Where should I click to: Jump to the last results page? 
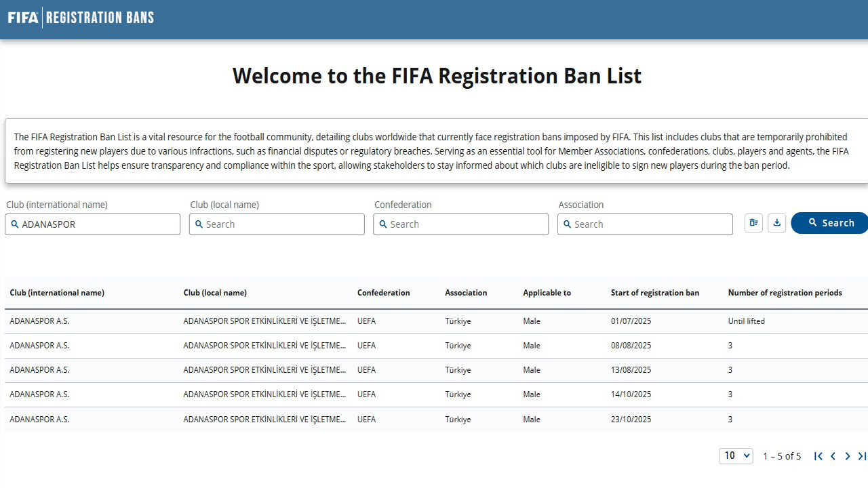tap(861, 456)
